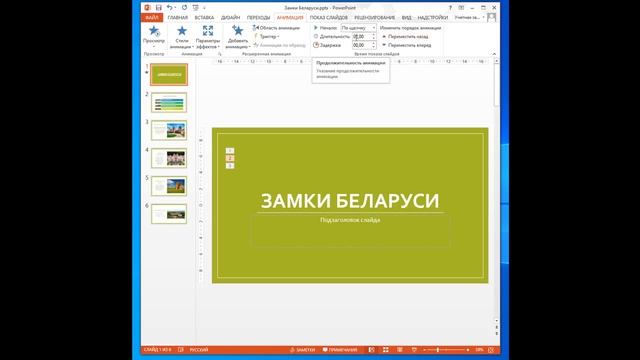Viewport: 640px width, 360px height.
Task: Click zoom in plus in status bar
Action: [x=468, y=350]
